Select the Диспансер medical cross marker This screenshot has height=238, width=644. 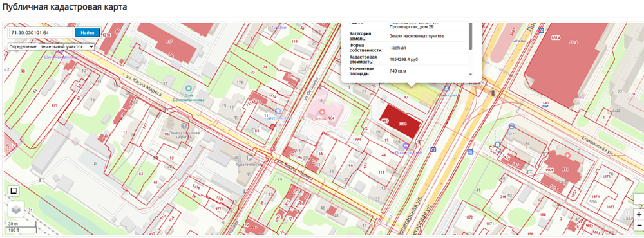[x=323, y=112]
